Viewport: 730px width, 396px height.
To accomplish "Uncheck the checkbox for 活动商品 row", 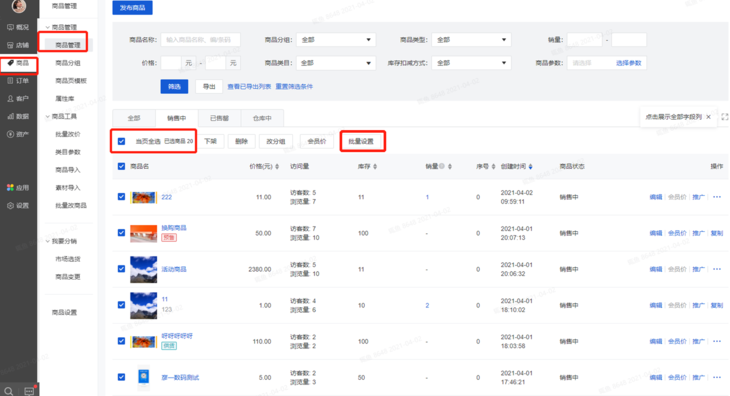I will tap(122, 269).
